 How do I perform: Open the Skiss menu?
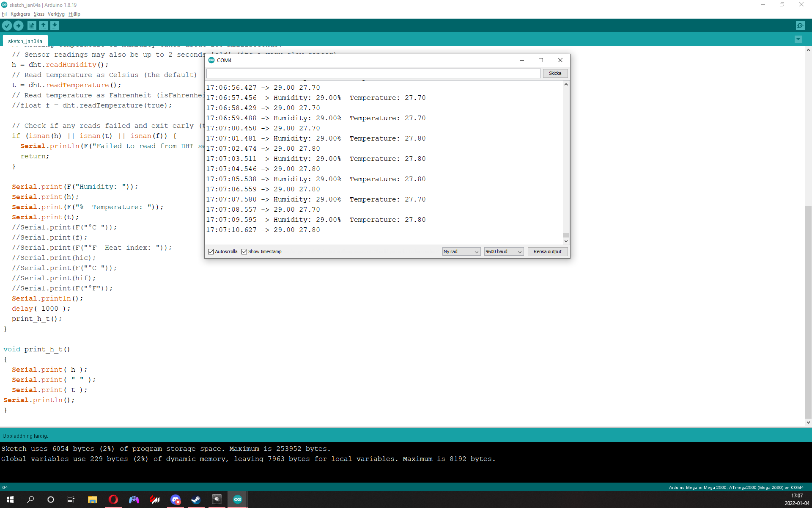(x=39, y=14)
